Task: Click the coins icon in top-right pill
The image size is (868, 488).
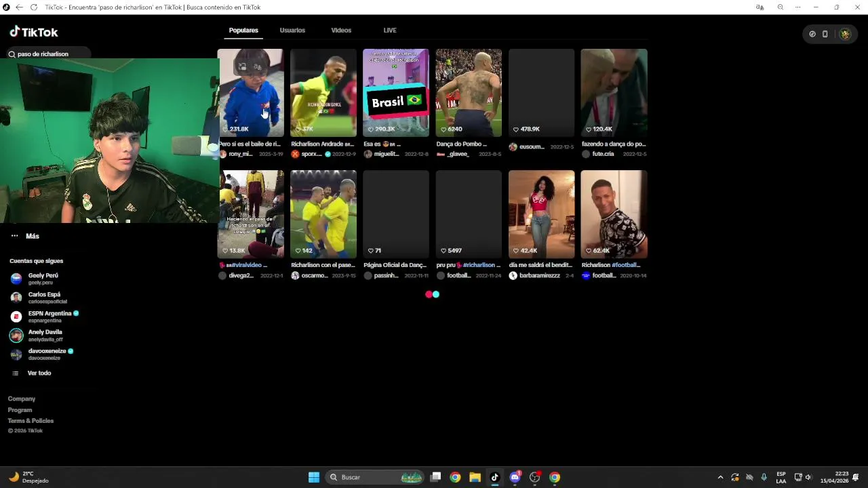Action: point(812,34)
